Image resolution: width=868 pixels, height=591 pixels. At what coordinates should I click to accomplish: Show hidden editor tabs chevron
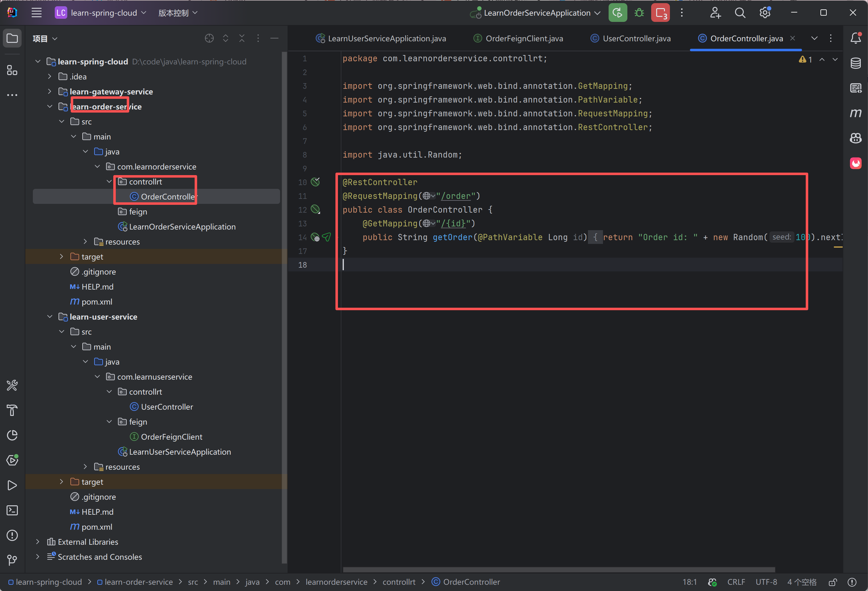pos(814,38)
